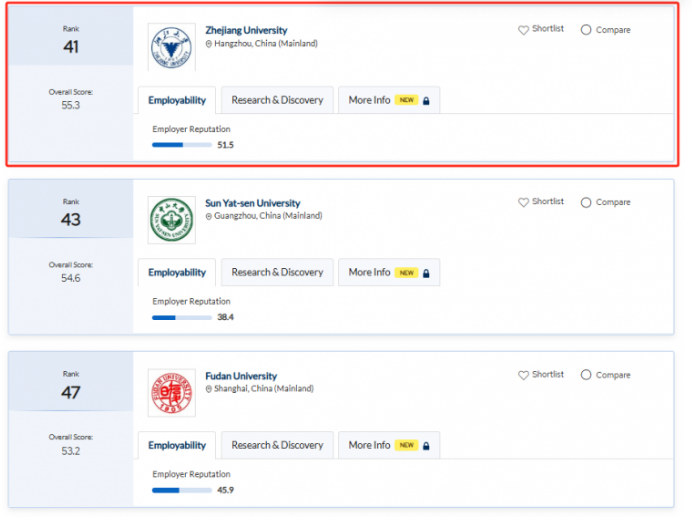Click the "Hangzhou, China (Mainland)" location text
The width and height of the screenshot is (692, 526).
(x=266, y=43)
